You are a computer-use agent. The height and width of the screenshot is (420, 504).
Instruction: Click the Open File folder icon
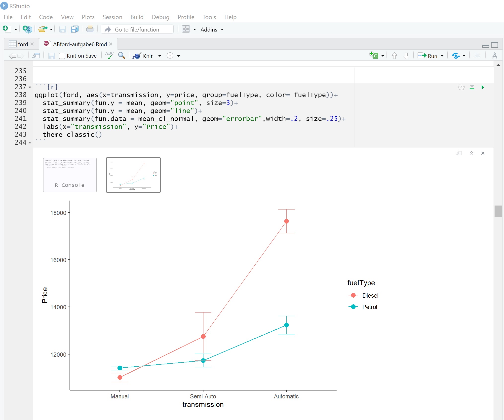pyautogui.click(x=43, y=29)
